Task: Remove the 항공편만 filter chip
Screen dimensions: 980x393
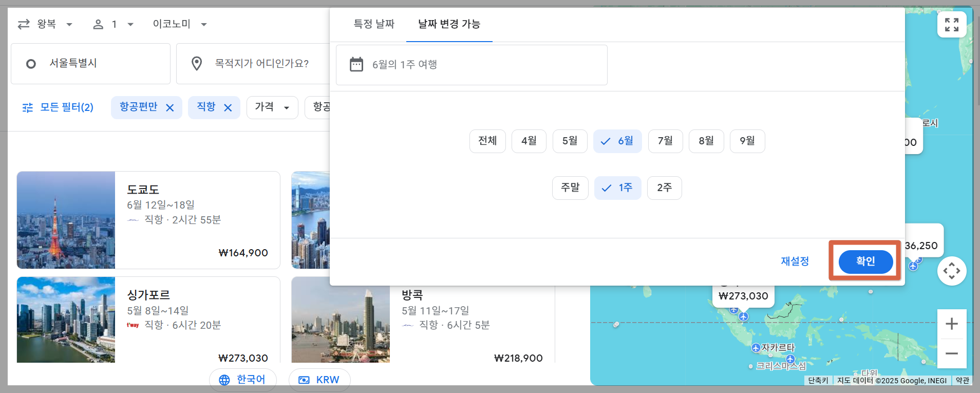Action: [x=170, y=107]
